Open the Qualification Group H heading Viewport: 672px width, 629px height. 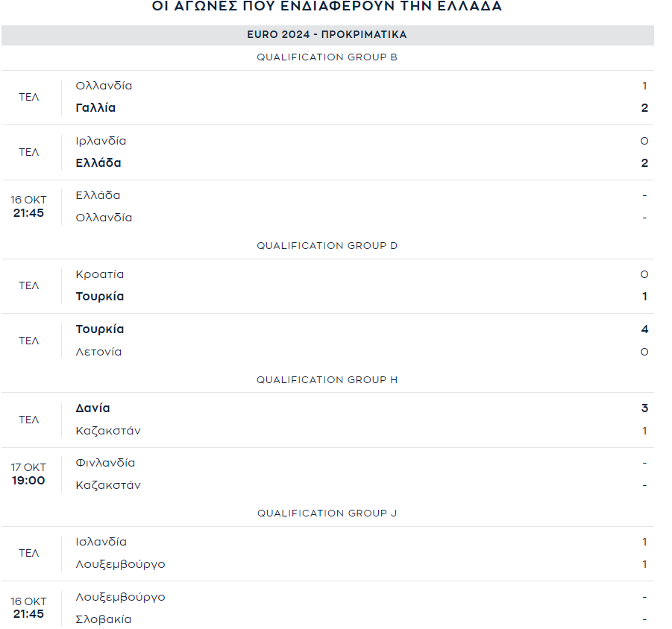pyautogui.click(x=327, y=380)
